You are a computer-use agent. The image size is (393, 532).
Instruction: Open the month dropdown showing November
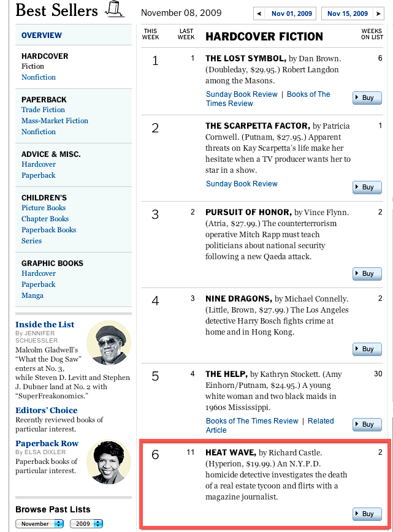[40, 524]
